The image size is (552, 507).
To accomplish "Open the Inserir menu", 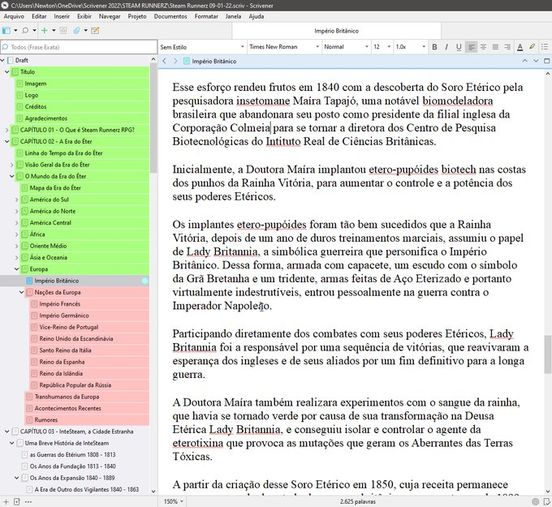I will [x=62, y=16].
